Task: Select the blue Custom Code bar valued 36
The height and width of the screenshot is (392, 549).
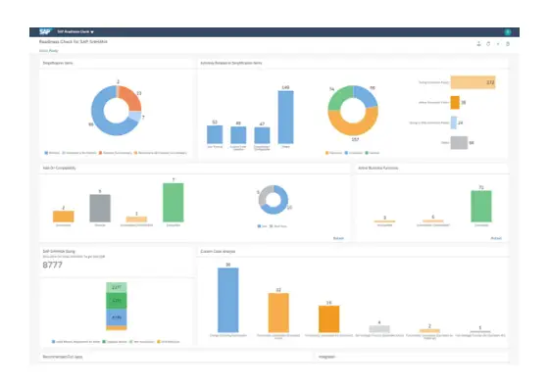Action: (228, 300)
